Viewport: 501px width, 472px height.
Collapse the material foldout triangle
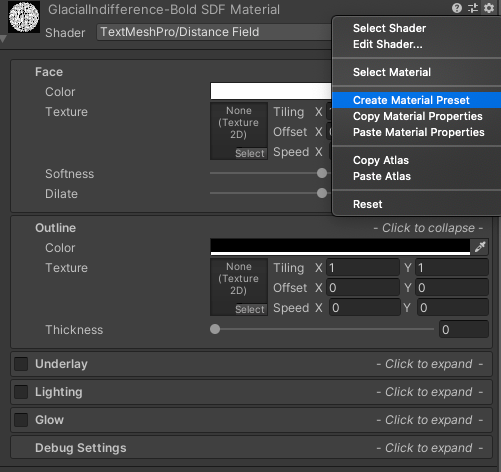(x=3, y=39)
